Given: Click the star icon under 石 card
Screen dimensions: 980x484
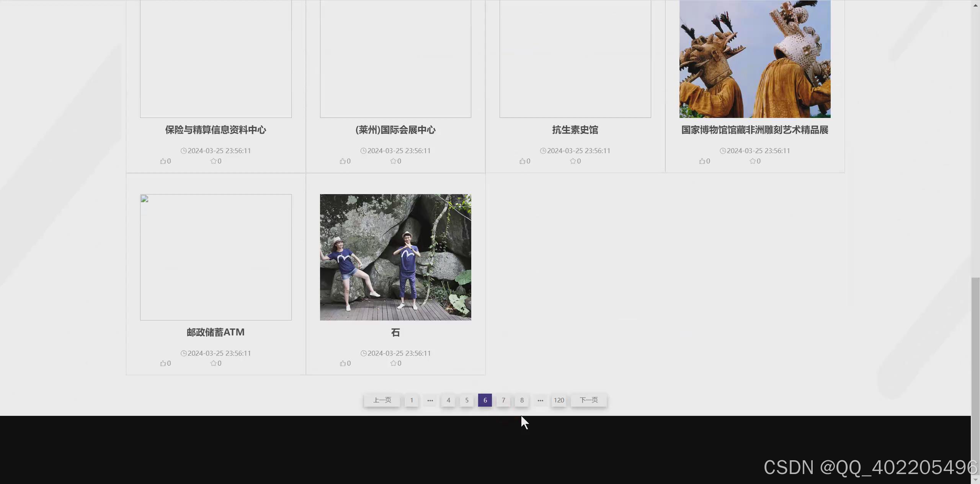Looking at the screenshot, I should click(x=393, y=363).
